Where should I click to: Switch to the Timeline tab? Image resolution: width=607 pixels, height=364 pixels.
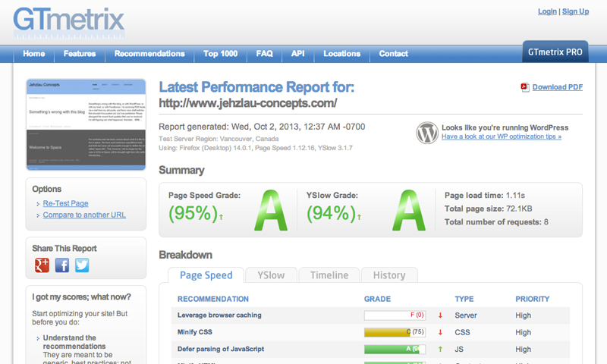coord(329,275)
